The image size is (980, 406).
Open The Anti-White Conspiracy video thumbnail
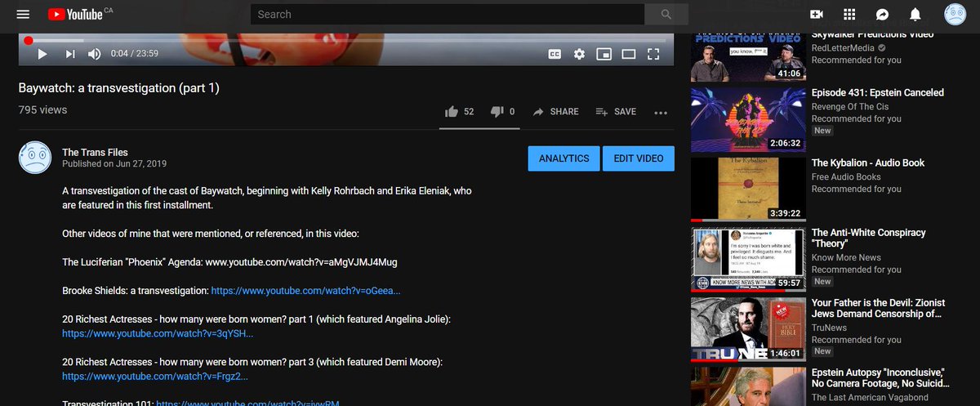(747, 260)
